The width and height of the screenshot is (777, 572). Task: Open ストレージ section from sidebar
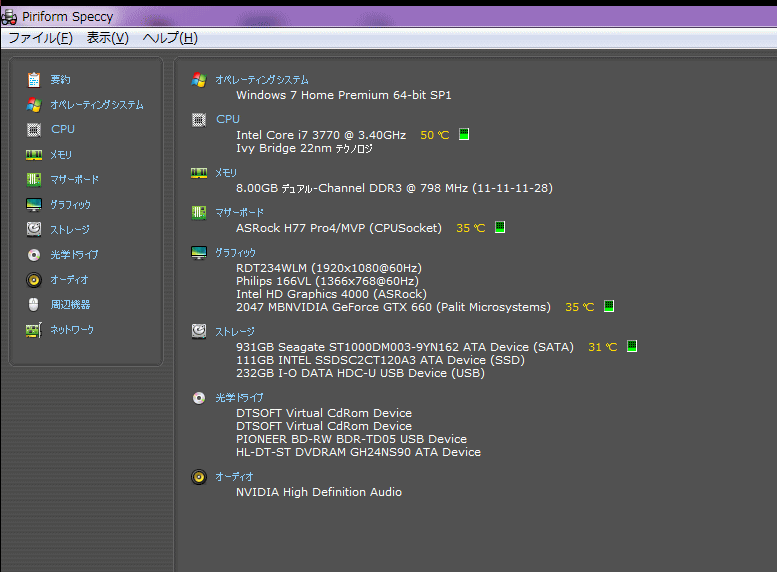pos(70,229)
